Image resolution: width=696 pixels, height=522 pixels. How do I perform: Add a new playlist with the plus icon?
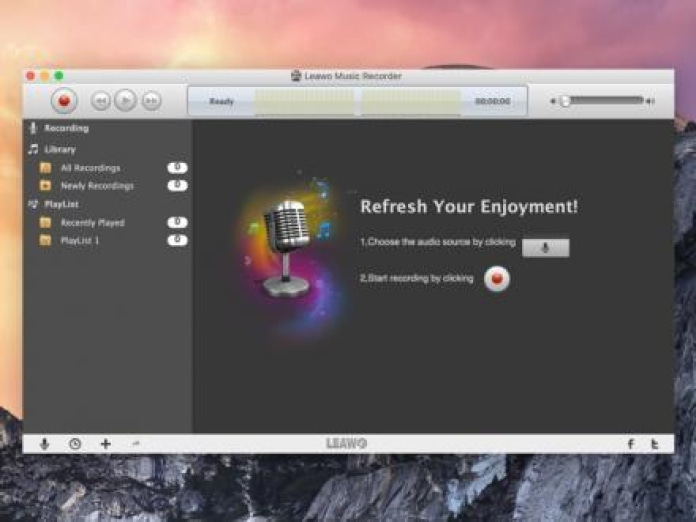tap(106, 444)
